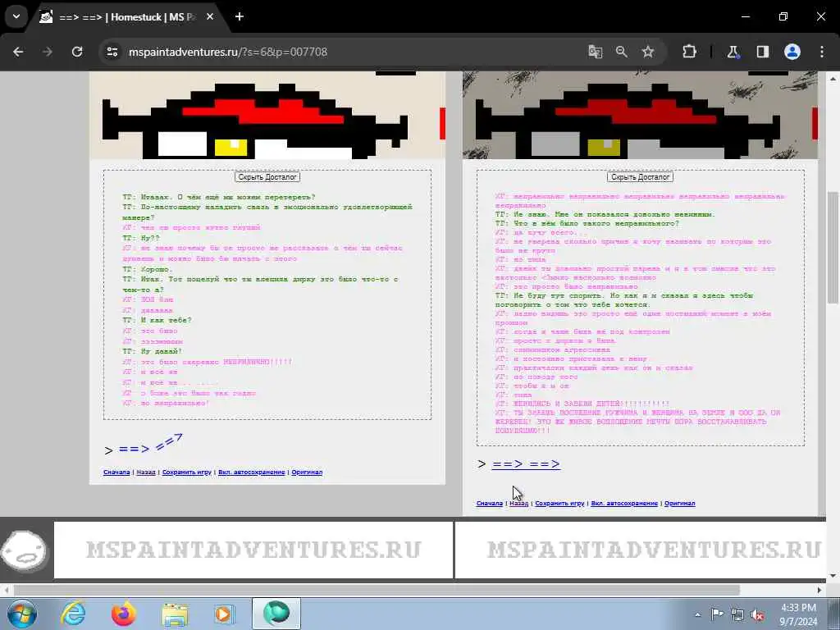This screenshot has height=630, width=840.
Task: Click left panel Оригинал link
Action: [x=307, y=472]
